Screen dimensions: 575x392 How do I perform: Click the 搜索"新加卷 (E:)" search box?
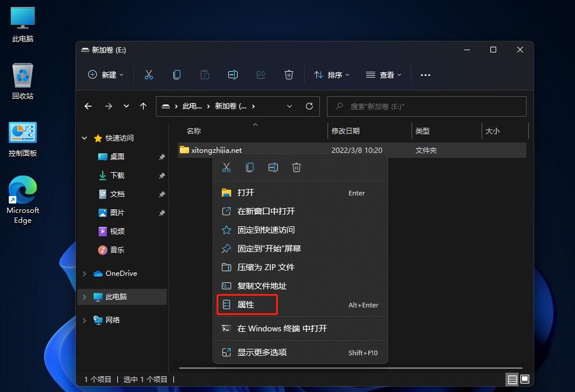pos(426,106)
